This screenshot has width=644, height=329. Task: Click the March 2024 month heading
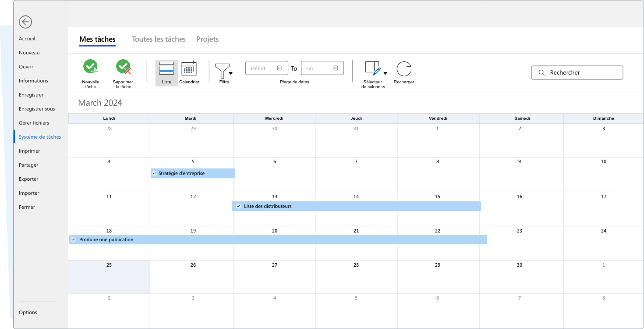click(100, 103)
